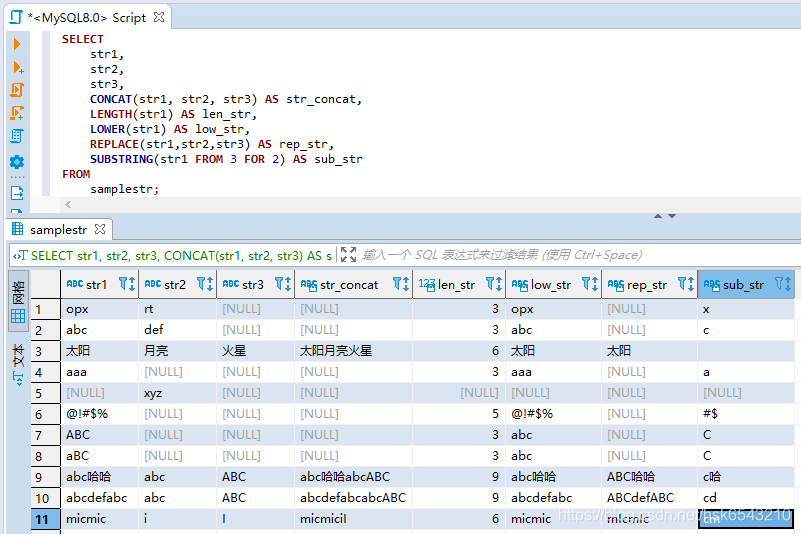
Task: Click the aBC cell in str1 column
Action: [100, 456]
